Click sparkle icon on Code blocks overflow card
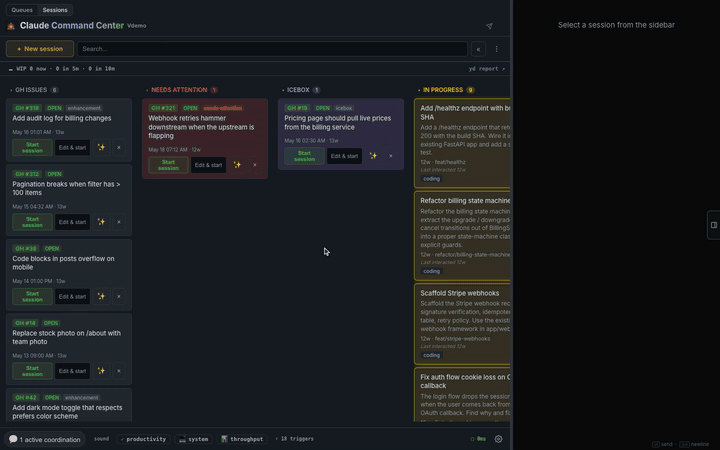This screenshot has width=720, height=450. tap(101, 297)
